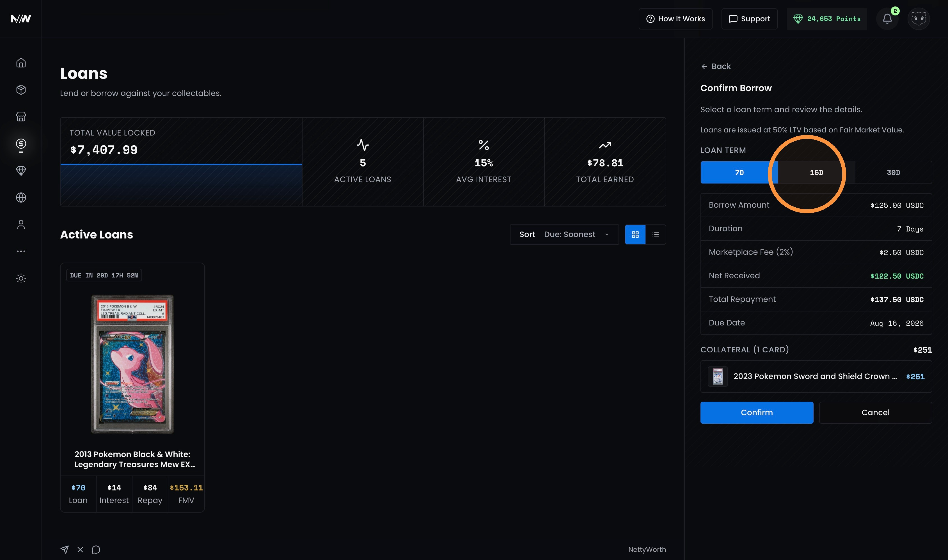Open the home icon in sidebar
This screenshot has width=948, height=560.
(x=21, y=63)
